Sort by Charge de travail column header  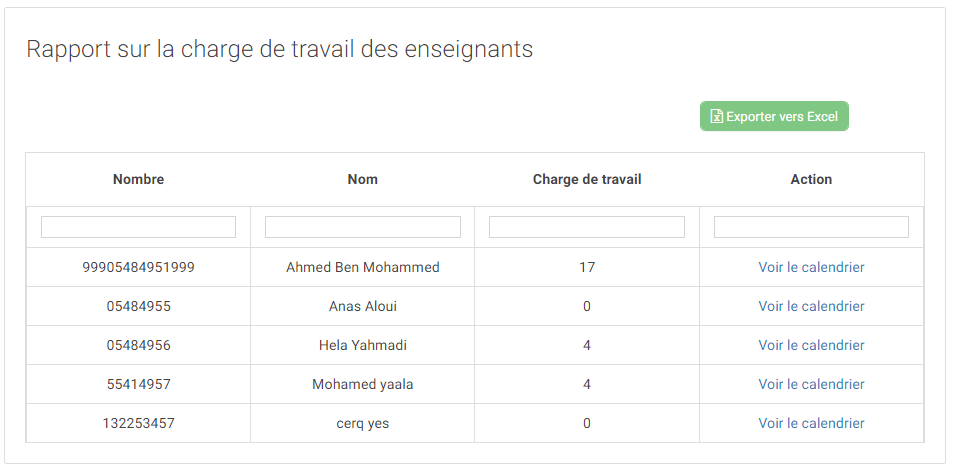pyautogui.click(x=587, y=179)
